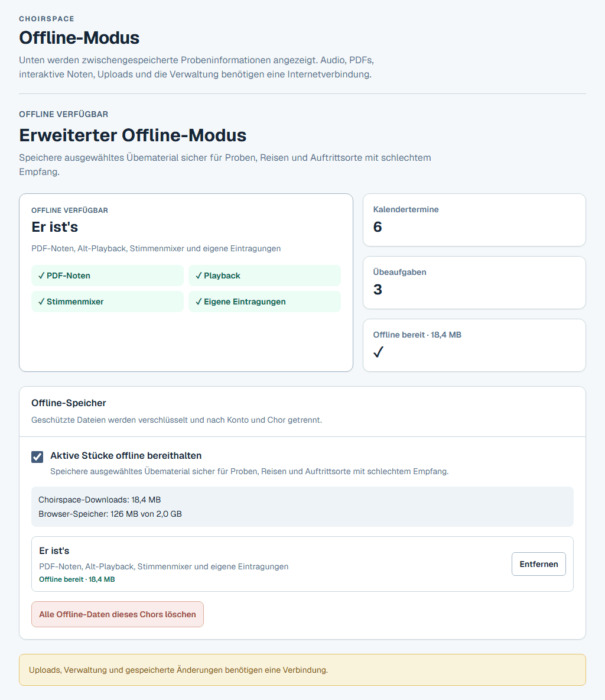Click the Offline bereit checkmark icon
The width and height of the screenshot is (605, 700).
pyautogui.click(x=378, y=352)
